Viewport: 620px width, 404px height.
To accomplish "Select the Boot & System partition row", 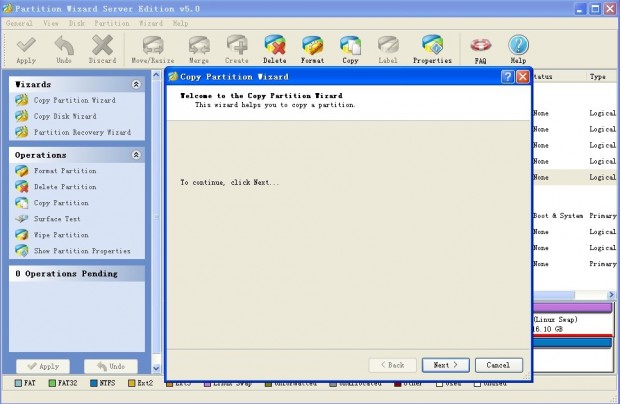I will [x=575, y=215].
